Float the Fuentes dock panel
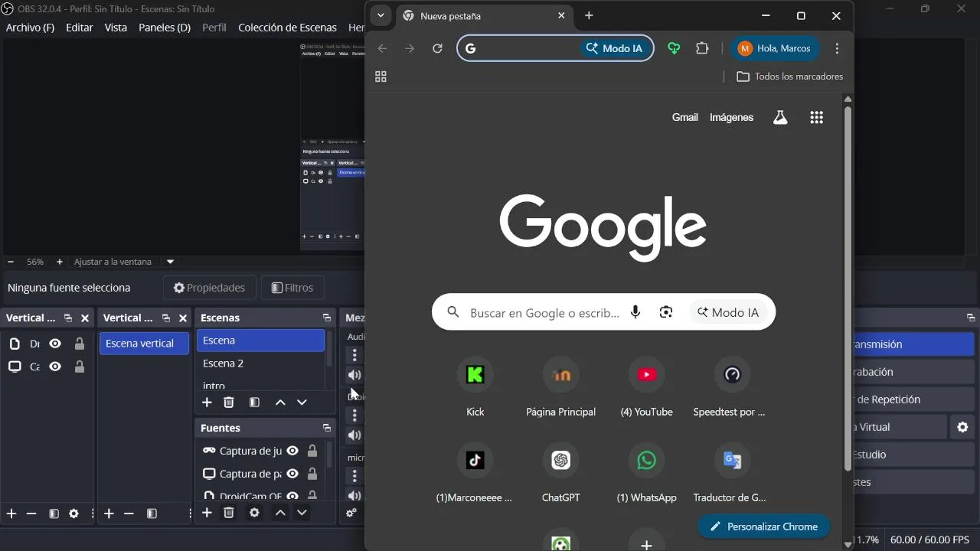Viewport: 980px width, 551px height. 327,428
